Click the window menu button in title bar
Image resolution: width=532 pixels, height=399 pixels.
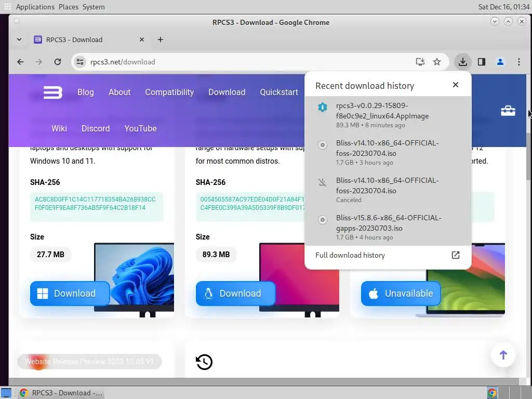pyautogui.click(x=17, y=21)
